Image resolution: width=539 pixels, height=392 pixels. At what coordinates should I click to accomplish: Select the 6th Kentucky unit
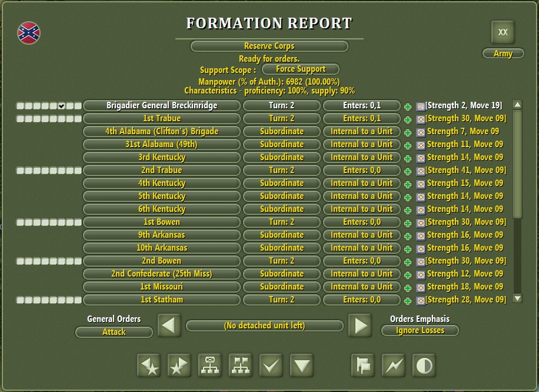click(x=162, y=209)
